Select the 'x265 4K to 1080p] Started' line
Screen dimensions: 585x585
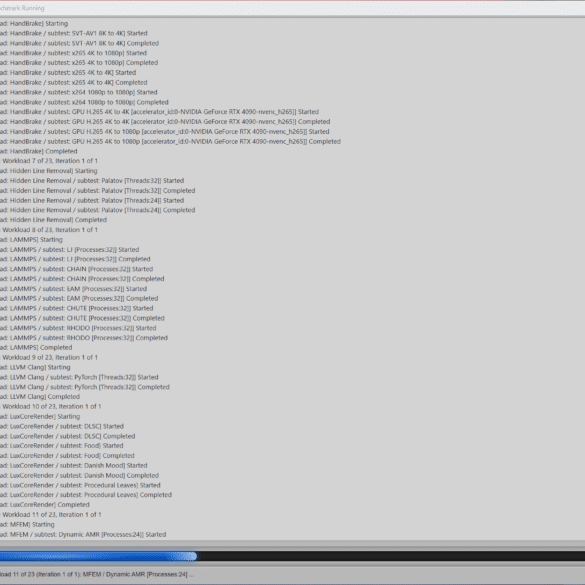(73, 53)
